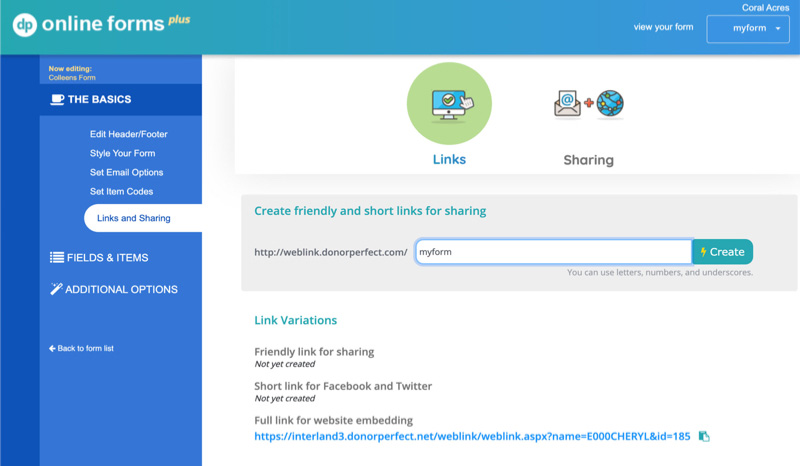Switch to the Links tab label
The height and width of the screenshot is (466, 800).
449,159
